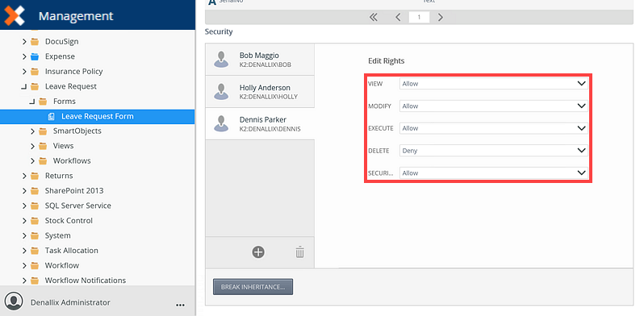Click the blue Expense folder icon

click(35, 56)
